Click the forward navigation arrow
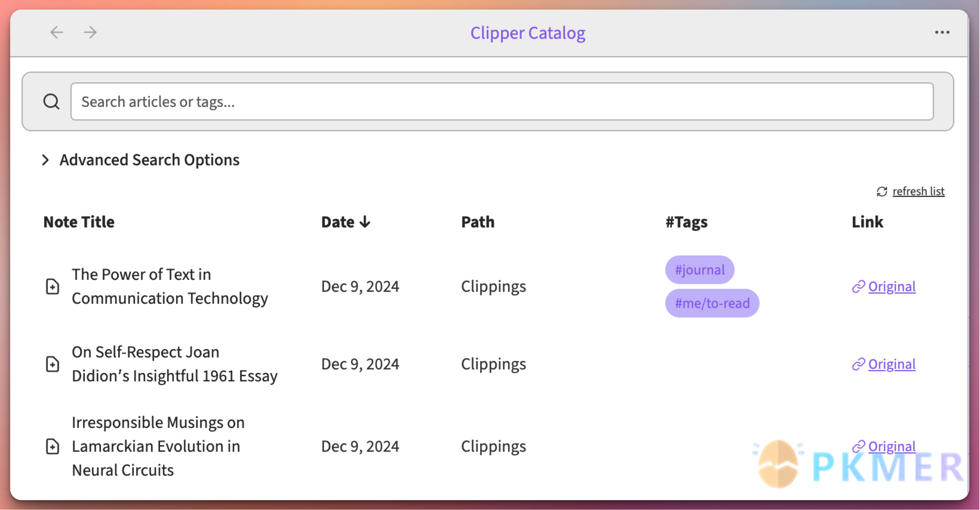980x510 pixels. pos(90,32)
